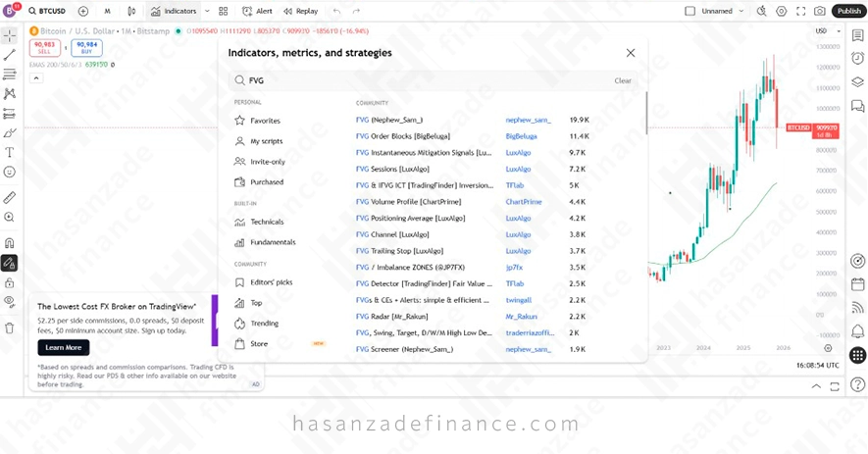Expand the favorite indicators dropdown arrow

[207, 11]
